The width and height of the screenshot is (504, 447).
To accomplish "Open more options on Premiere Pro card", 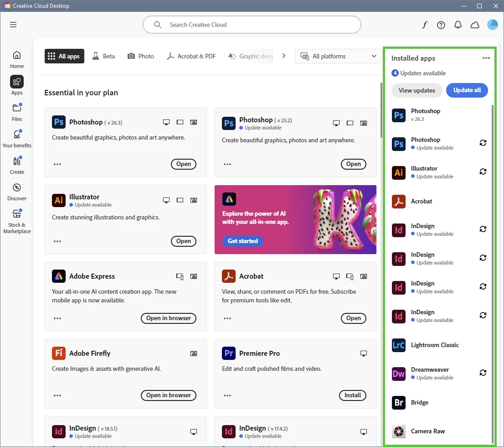I will pyautogui.click(x=227, y=395).
